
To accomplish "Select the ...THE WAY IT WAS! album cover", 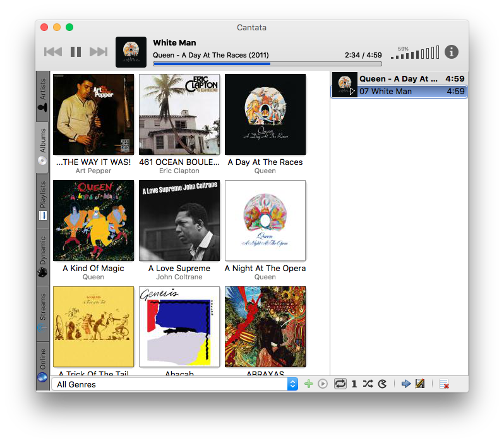I will (x=93, y=114).
